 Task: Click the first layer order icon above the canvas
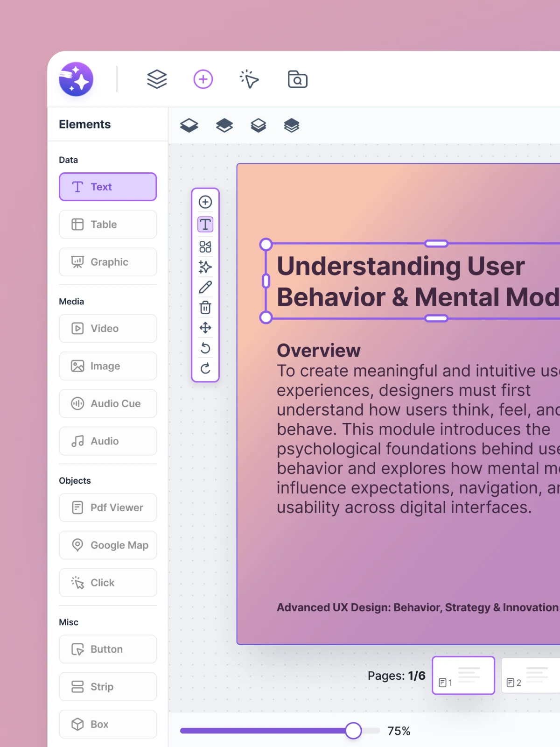189,125
